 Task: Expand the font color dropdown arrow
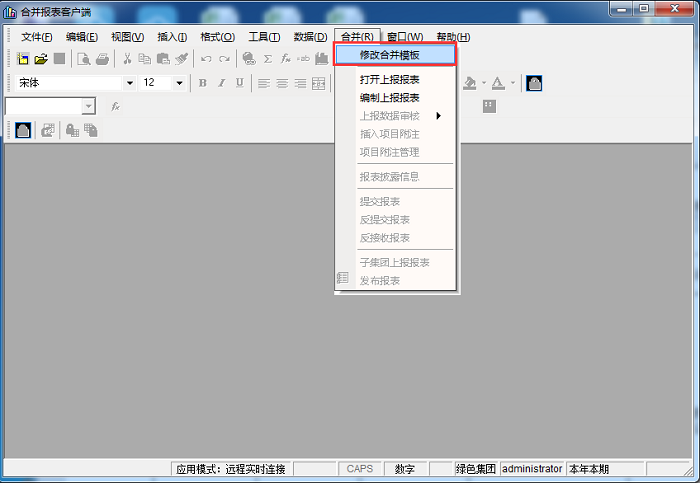pos(512,83)
